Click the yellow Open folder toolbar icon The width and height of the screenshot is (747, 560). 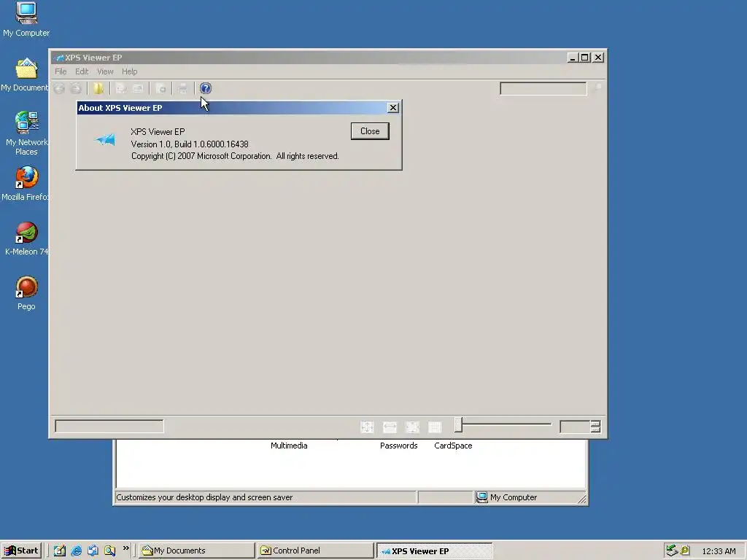(98, 88)
